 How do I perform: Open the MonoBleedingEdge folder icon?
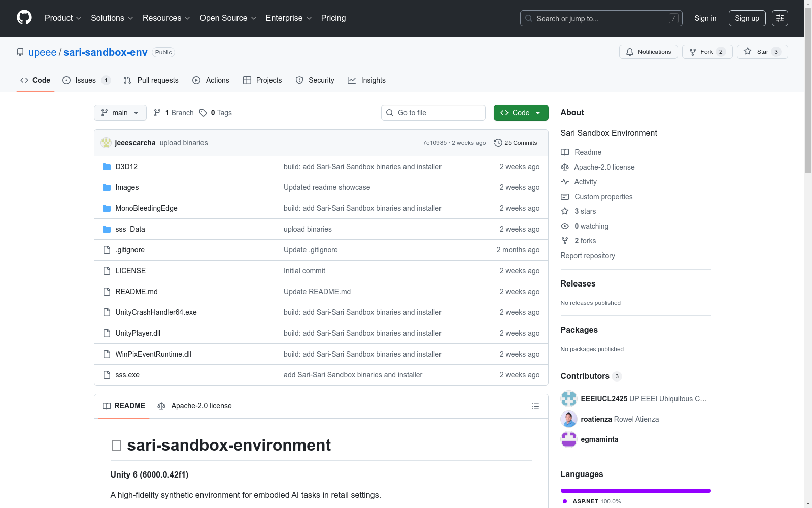pos(107,208)
